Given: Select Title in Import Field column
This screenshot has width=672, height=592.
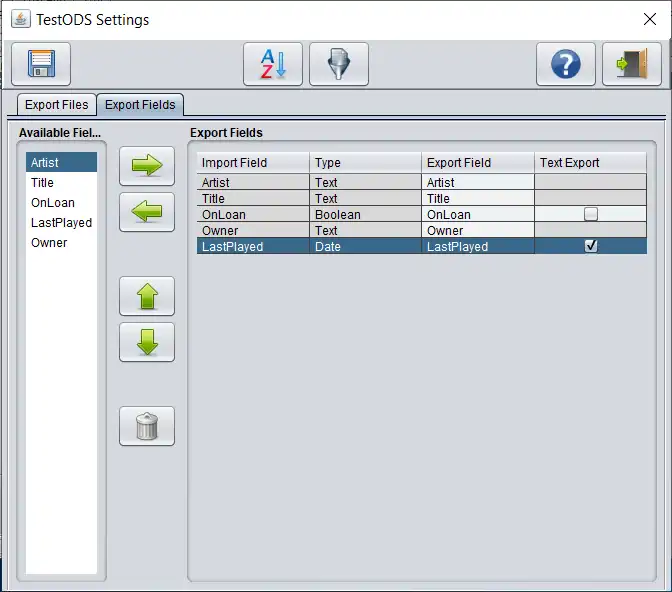Looking at the screenshot, I should [x=253, y=198].
